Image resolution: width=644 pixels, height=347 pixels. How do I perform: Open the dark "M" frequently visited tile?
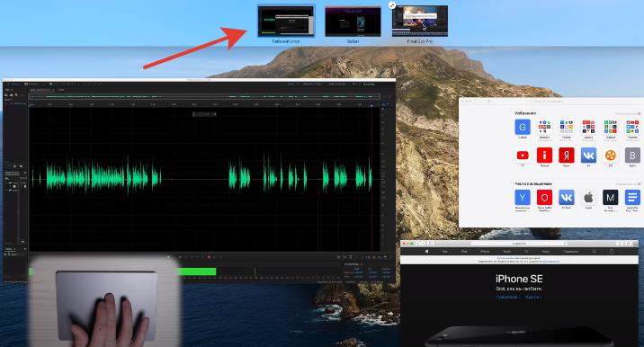point(611,198)
